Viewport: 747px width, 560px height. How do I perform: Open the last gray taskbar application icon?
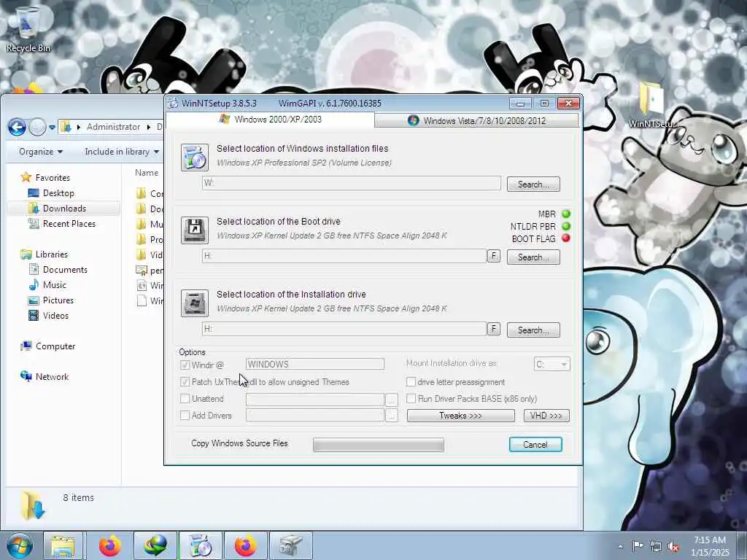click(x=290, y=545)
